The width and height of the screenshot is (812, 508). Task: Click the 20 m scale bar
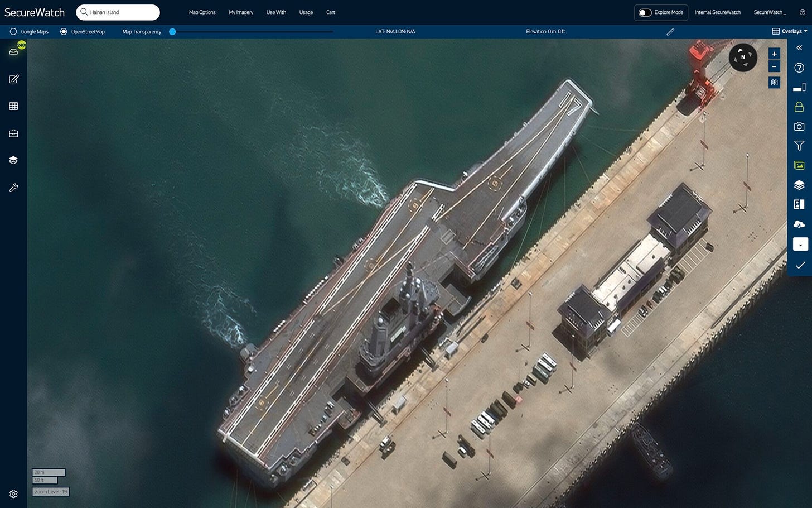tap(49, 472)
